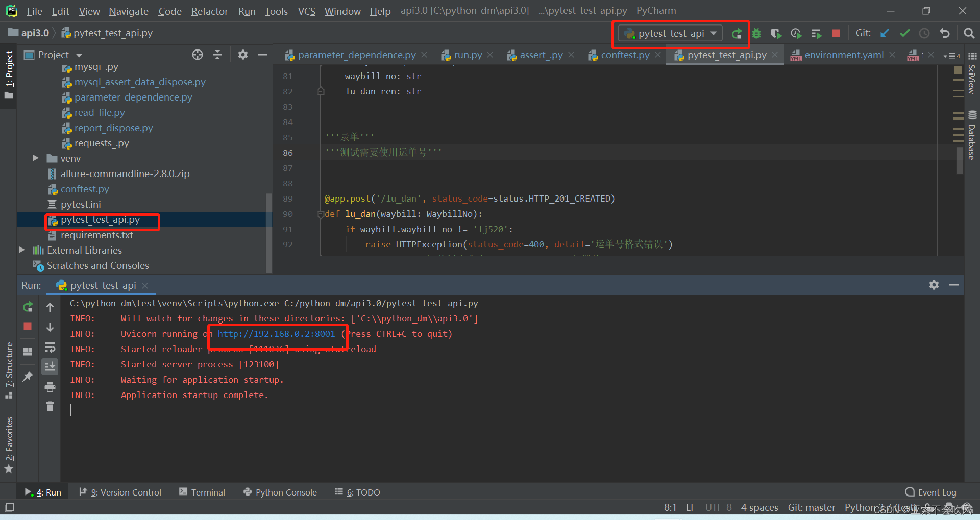Locate current file in Project tree
Viewport: 980px width, 520px height.
[198, 55]
